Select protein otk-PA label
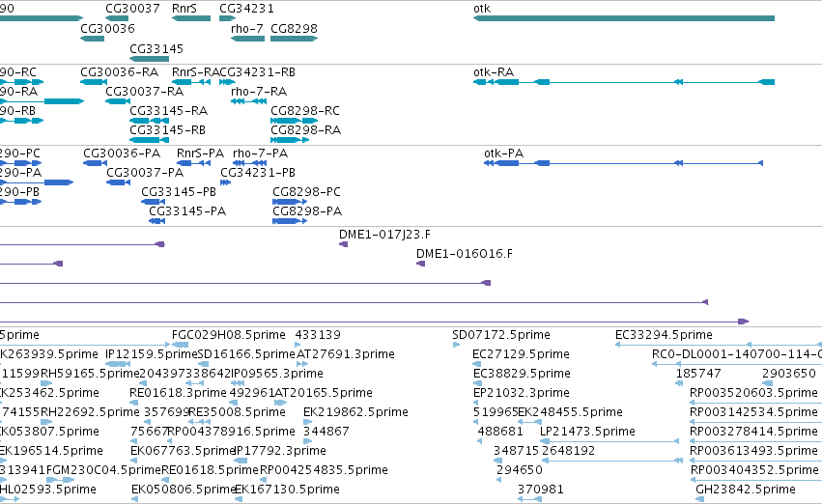The image size is (822, 504). pos(504,153)
